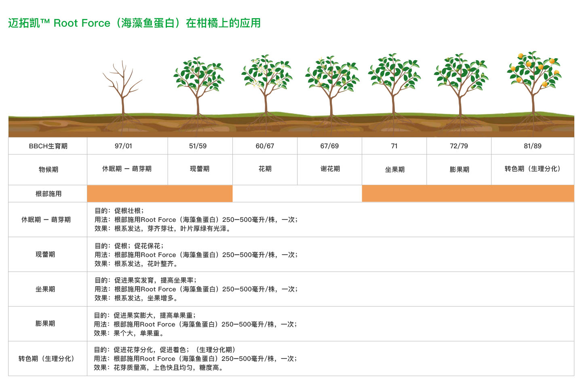
Task: Click the 97/01 BBCH stage cell
Action: [x=123, y=146]
